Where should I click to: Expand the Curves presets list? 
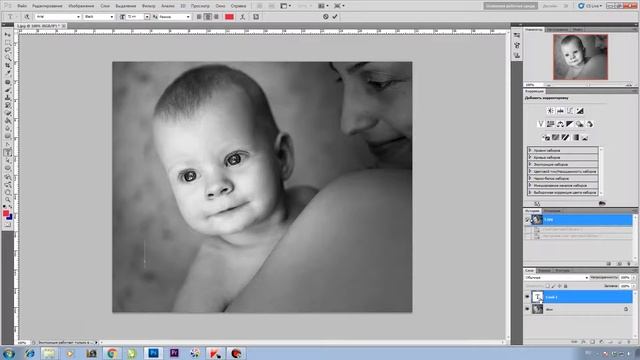(530, 157)
